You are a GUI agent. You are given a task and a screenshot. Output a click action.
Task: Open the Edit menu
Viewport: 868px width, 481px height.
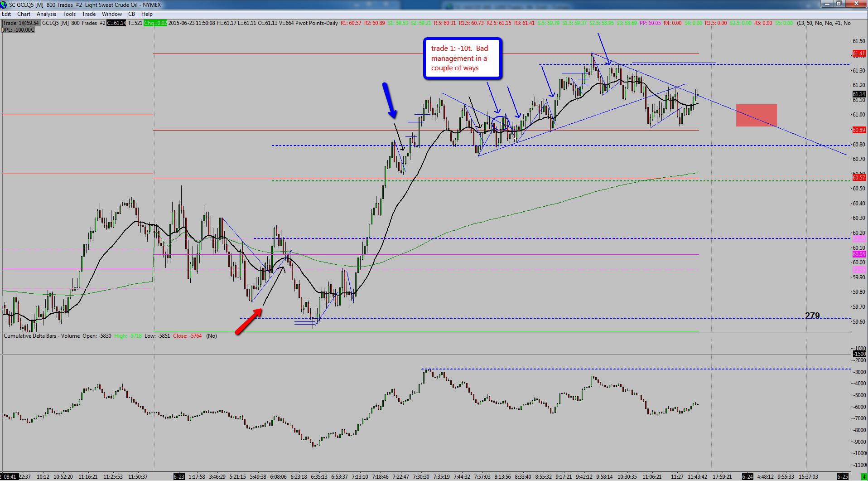pyautogui.click(x=6, y=14)
